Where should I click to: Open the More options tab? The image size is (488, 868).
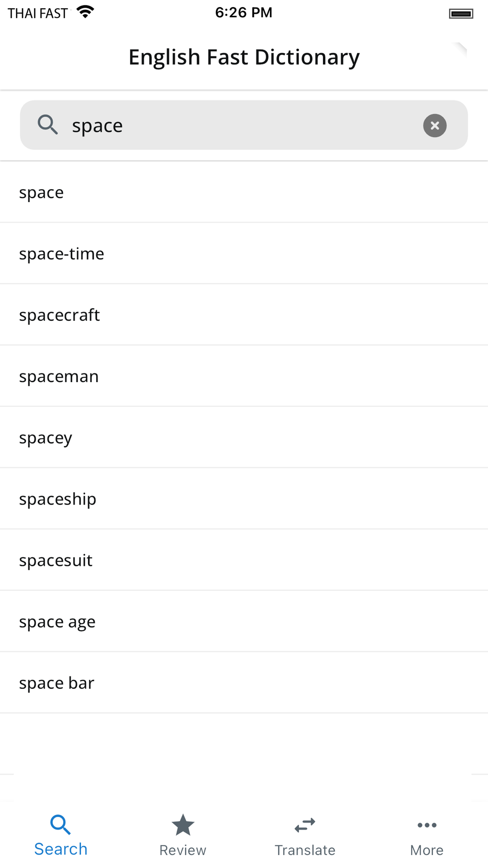427,834
